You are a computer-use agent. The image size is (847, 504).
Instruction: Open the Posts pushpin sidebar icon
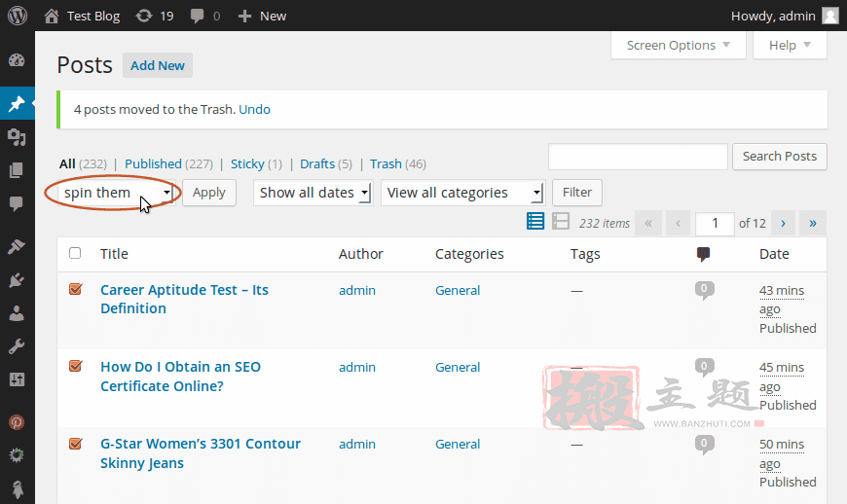(x=17, y=103)
